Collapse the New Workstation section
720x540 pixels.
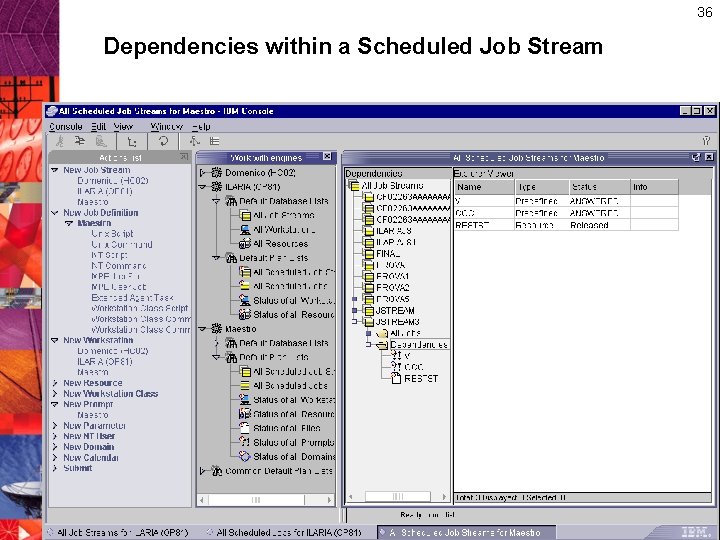click(x=55, y=340)
